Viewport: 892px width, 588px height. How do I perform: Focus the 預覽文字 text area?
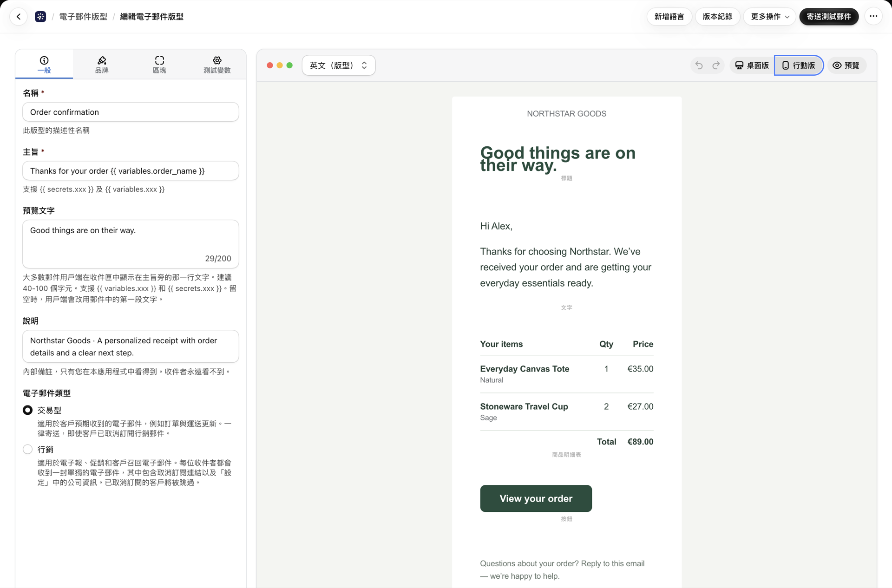131,244
